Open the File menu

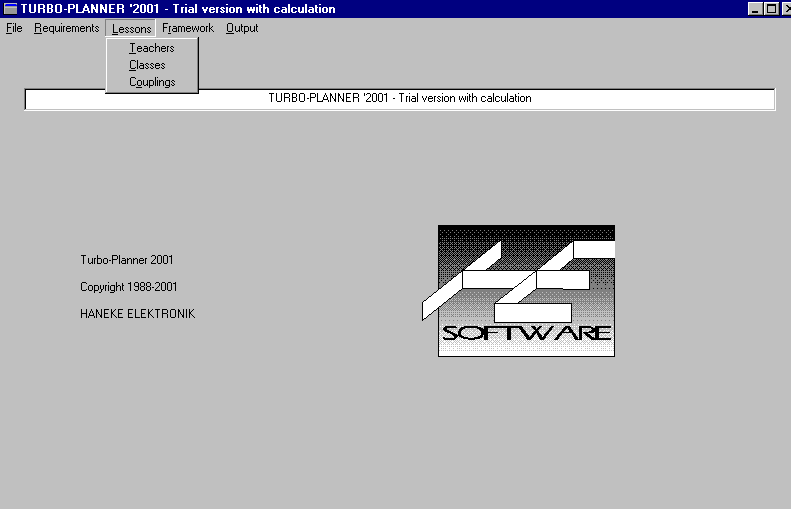click(14, 28)
